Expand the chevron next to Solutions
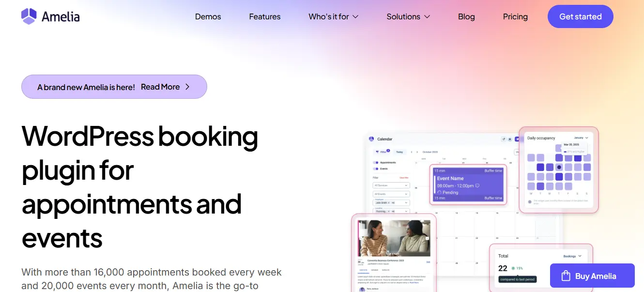644x292 pixels. coord(427,16)
